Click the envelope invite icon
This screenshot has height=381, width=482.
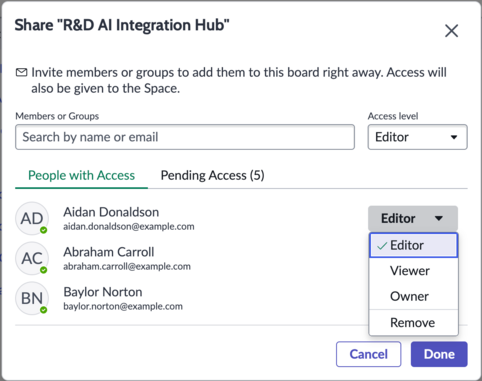pos(22,72)
